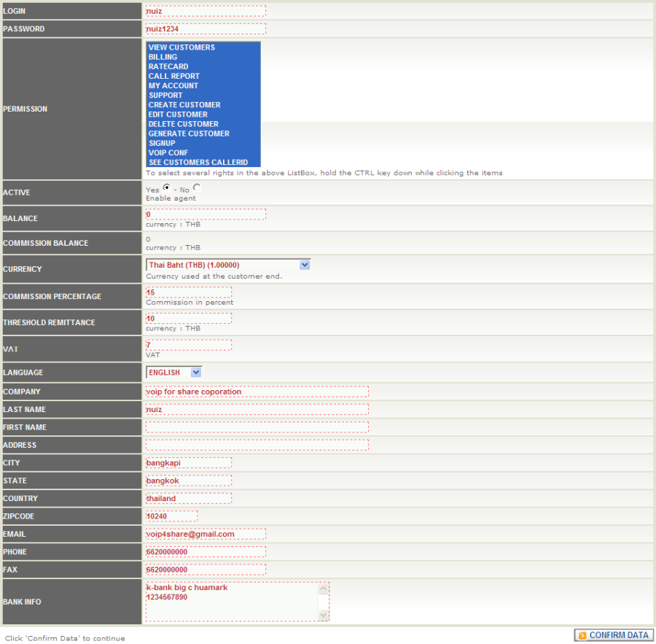Click the Commission Percentage field
Screen dimensions: 656x644
coord(189,292)
